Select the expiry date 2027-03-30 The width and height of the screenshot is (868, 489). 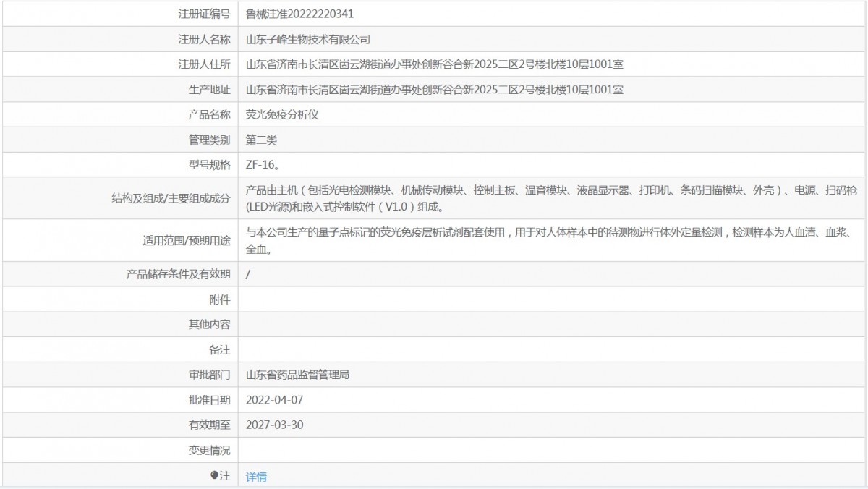pyautogui.click(x=274, y=425)
